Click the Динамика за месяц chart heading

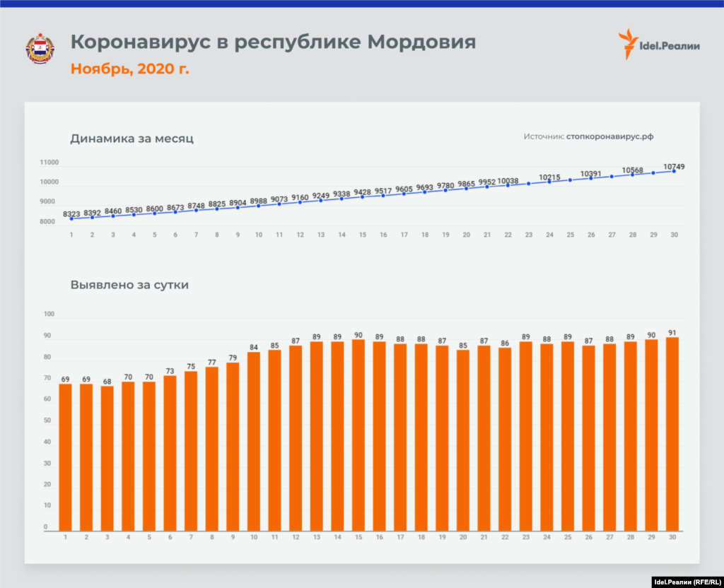tap(132, 139)
